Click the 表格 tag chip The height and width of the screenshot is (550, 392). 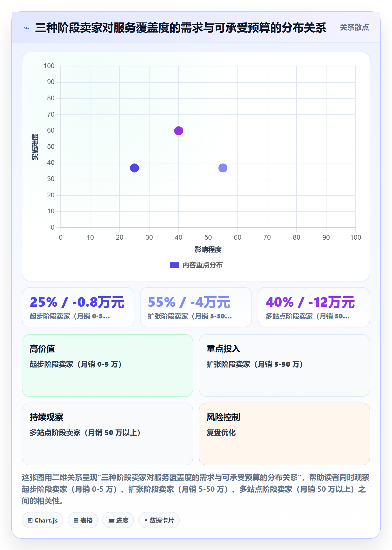[x=83, y=520]
